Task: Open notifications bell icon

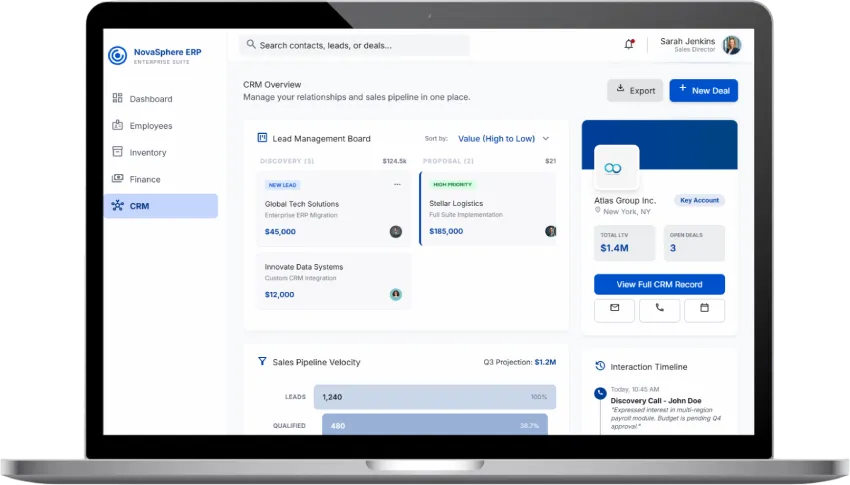Action: click(x=629, y=44)
